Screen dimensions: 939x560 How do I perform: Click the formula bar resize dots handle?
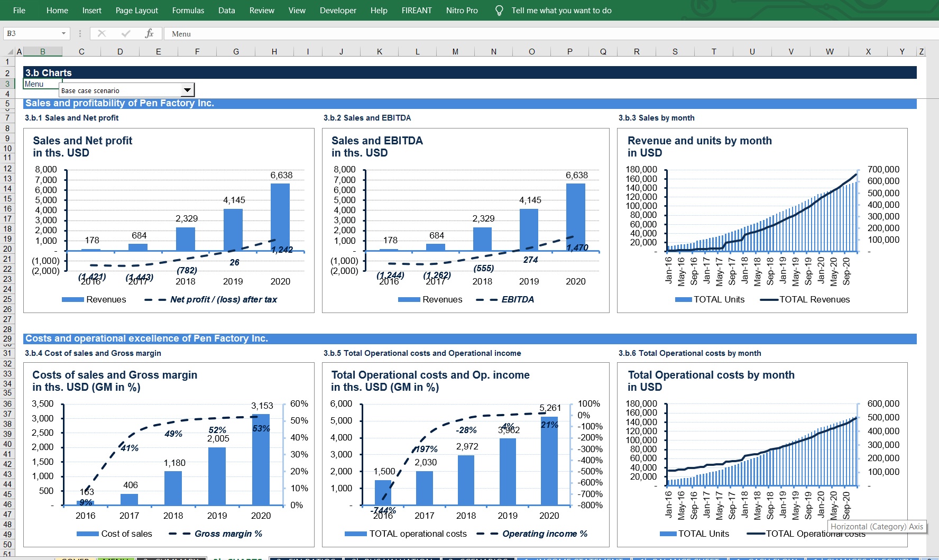pyautogui.click(x=80, y=33)
